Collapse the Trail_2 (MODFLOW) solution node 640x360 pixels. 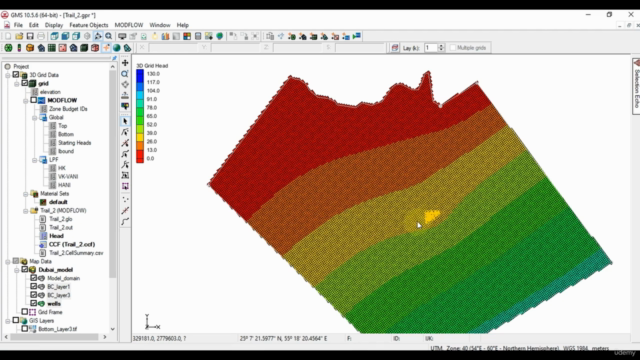pyautogui.click(x=26, y=211)
